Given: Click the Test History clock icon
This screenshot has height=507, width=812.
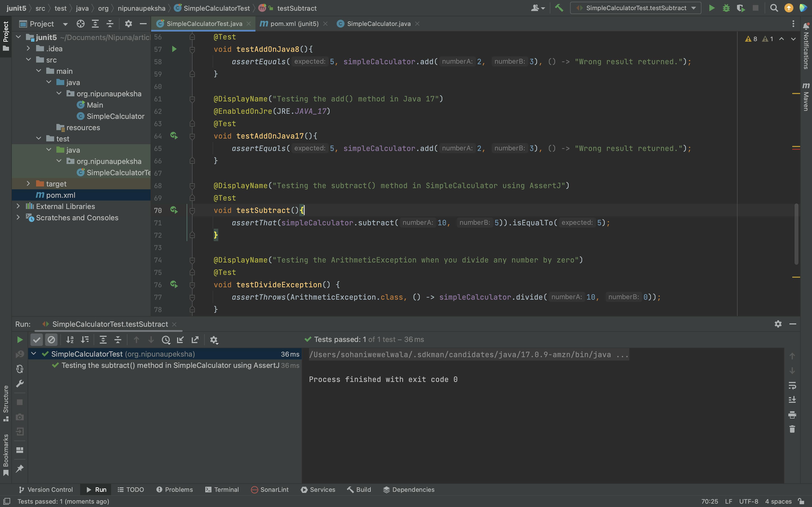Looking at the screenshot, I should tap(166, 340).
